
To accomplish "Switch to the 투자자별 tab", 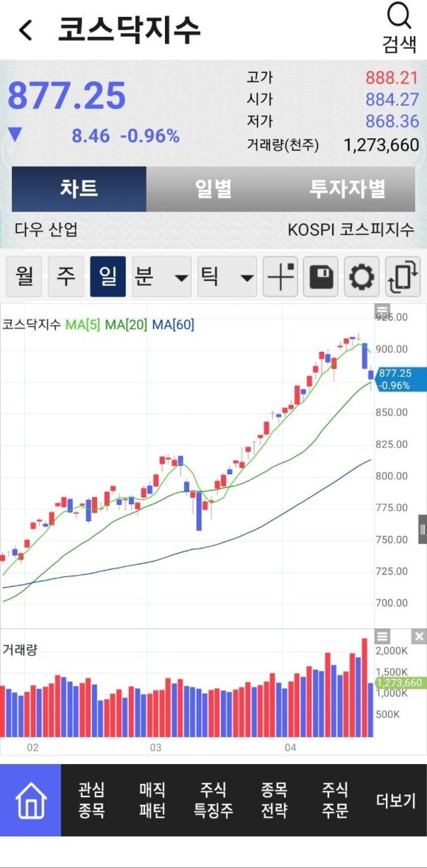I will 347,189.
